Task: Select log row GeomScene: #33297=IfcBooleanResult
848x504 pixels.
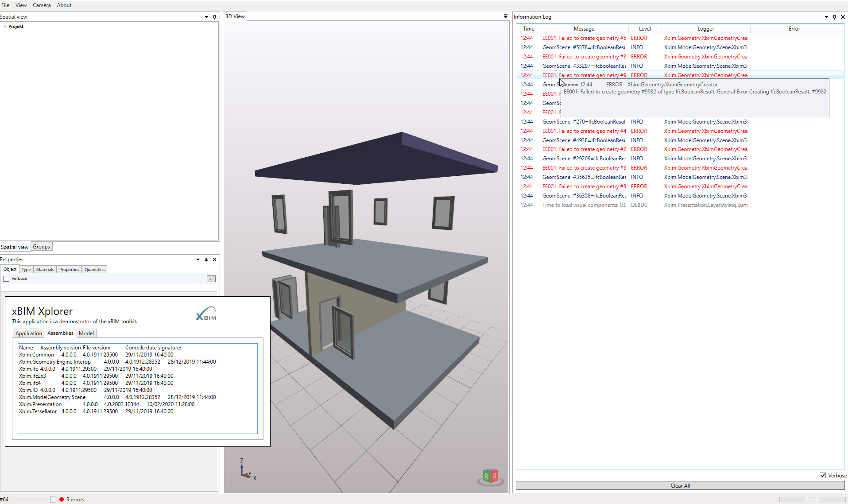Action: [x=680, y=66]
